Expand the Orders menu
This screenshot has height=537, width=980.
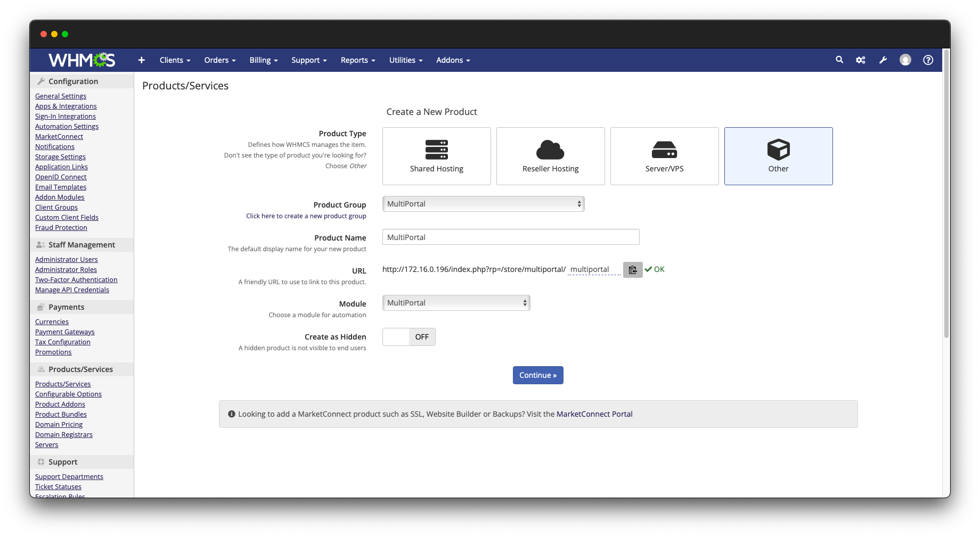point(220,60)
